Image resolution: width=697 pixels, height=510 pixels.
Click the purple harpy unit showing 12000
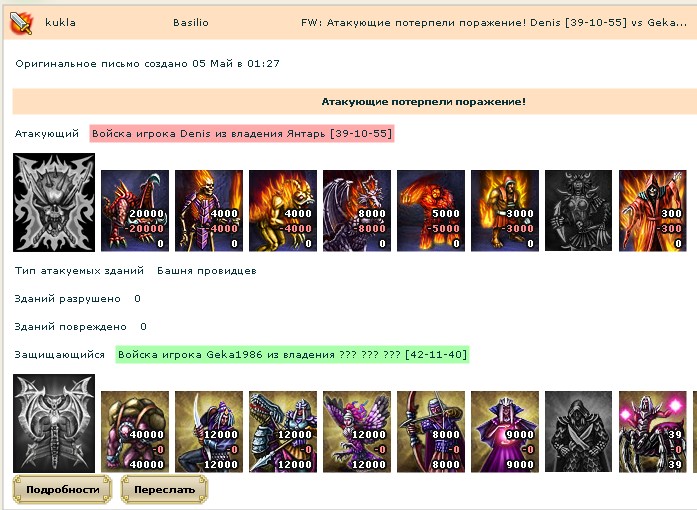coord(357,432)
